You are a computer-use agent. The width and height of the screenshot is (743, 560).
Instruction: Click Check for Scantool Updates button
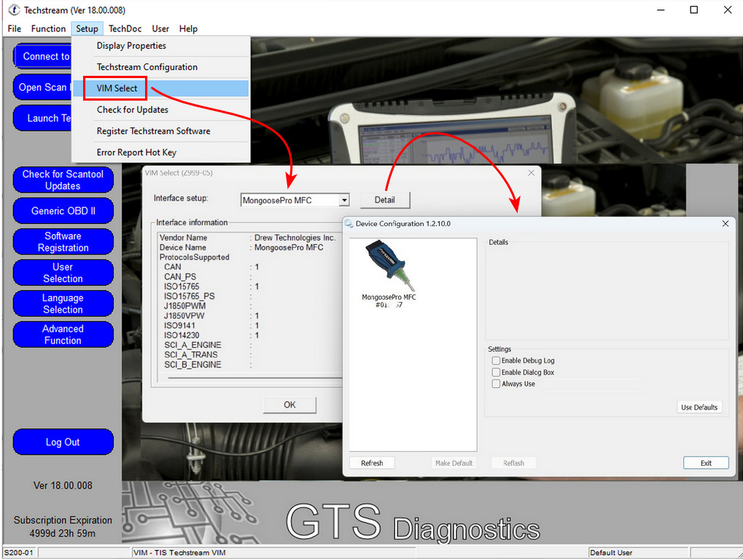(x=63, y=180)
